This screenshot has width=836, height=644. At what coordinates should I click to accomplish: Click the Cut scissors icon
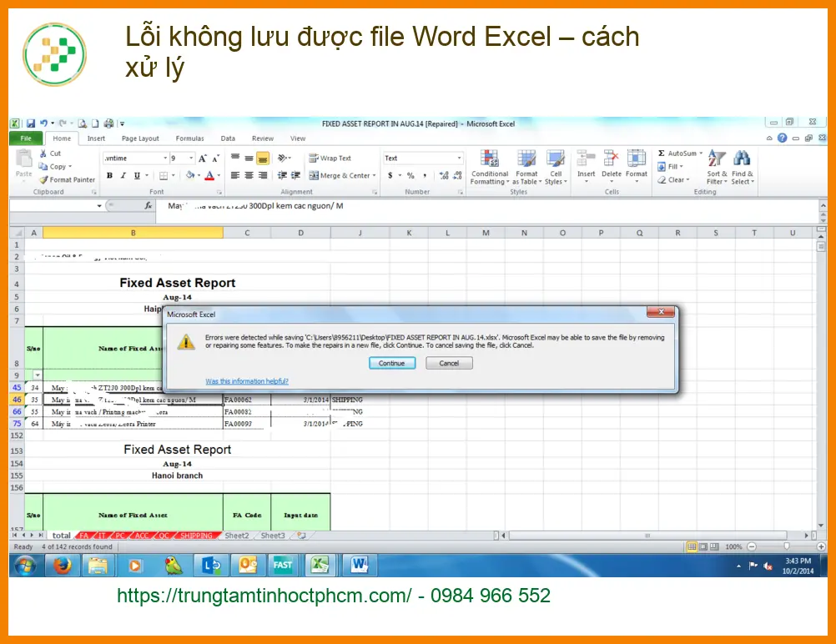pyautogui.click(x=43, y=153)
